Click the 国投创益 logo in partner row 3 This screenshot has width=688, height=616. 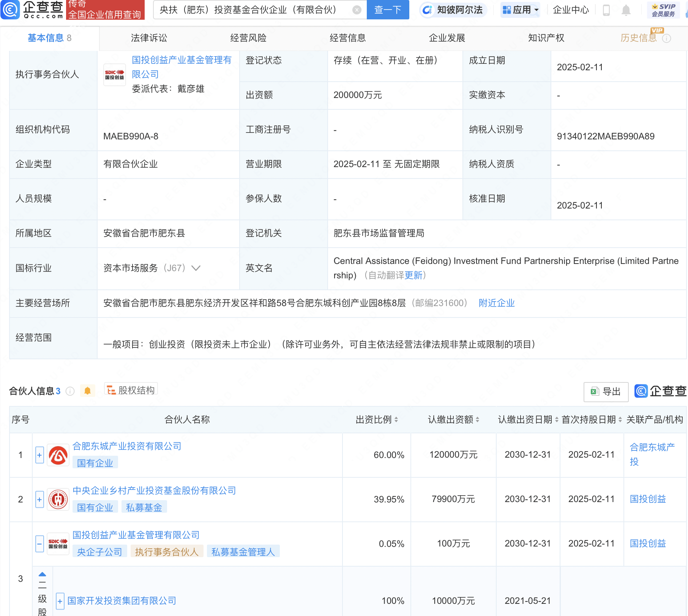pyautogui.click(x=58, y=544)
